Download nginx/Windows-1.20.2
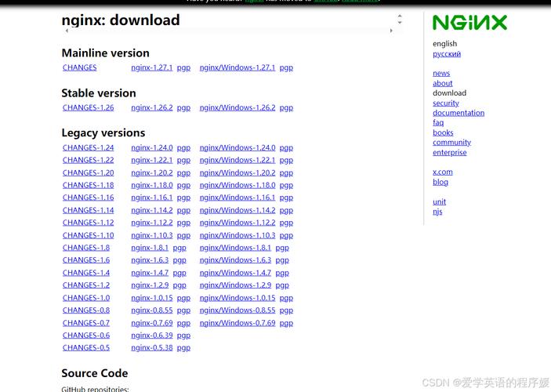551x392 pixels. point(237,172)
